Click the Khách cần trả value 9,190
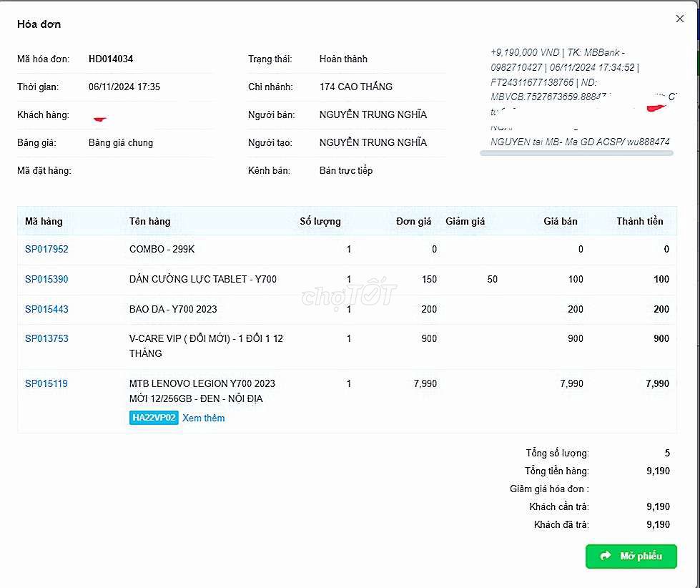This screenshot has width=700, height=588. point(658,506)
